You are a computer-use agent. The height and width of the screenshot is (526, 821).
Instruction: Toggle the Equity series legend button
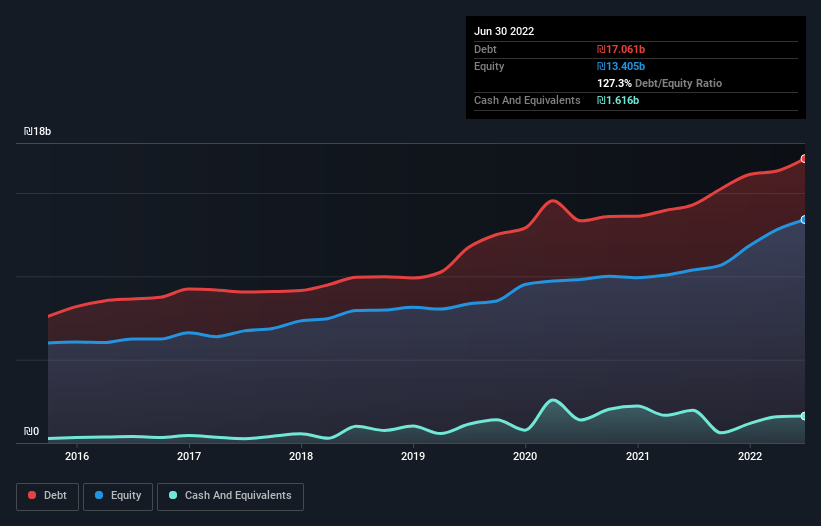(118, 496)
